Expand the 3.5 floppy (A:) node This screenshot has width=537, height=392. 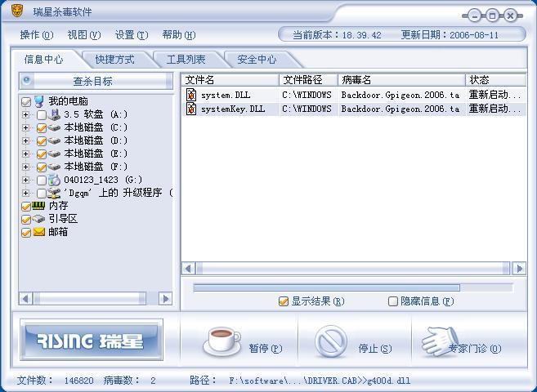[x=25, y=114]
